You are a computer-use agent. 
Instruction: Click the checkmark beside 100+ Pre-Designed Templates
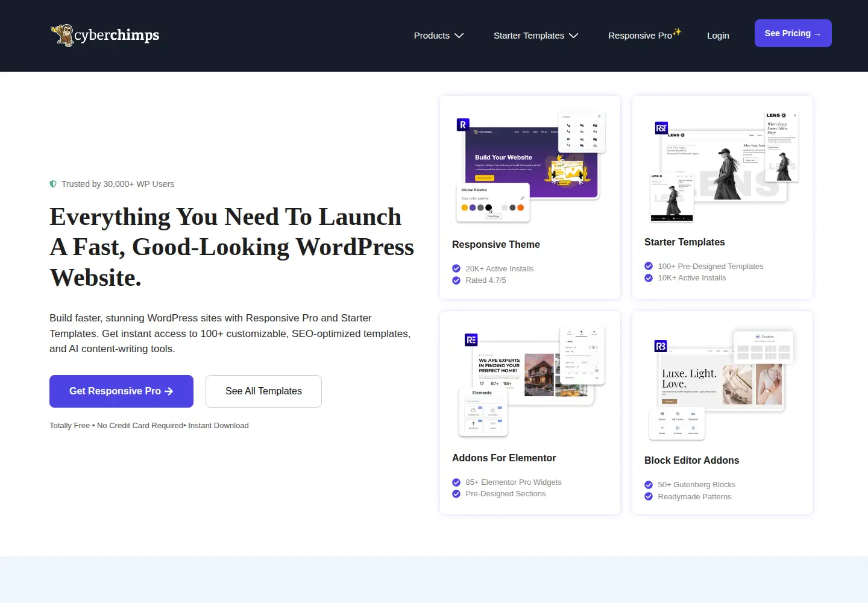click(649, 266)
